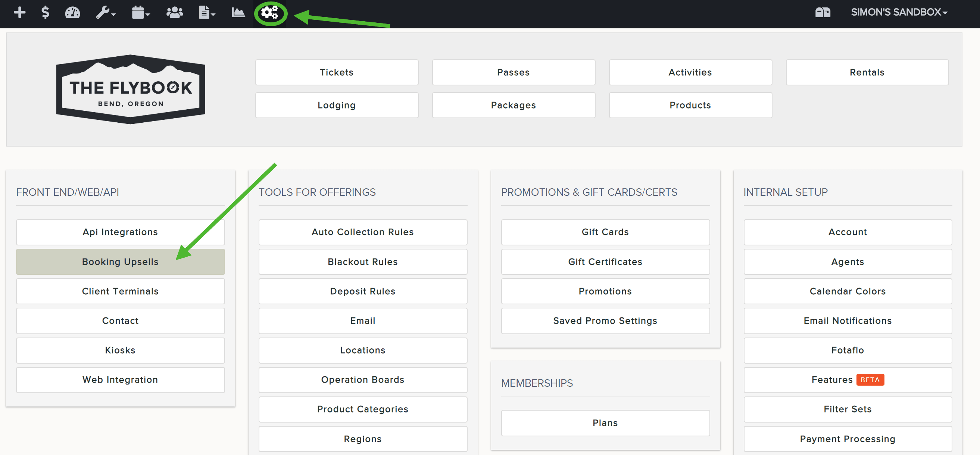Open Deposit Rules

click(x=363, y=291)
